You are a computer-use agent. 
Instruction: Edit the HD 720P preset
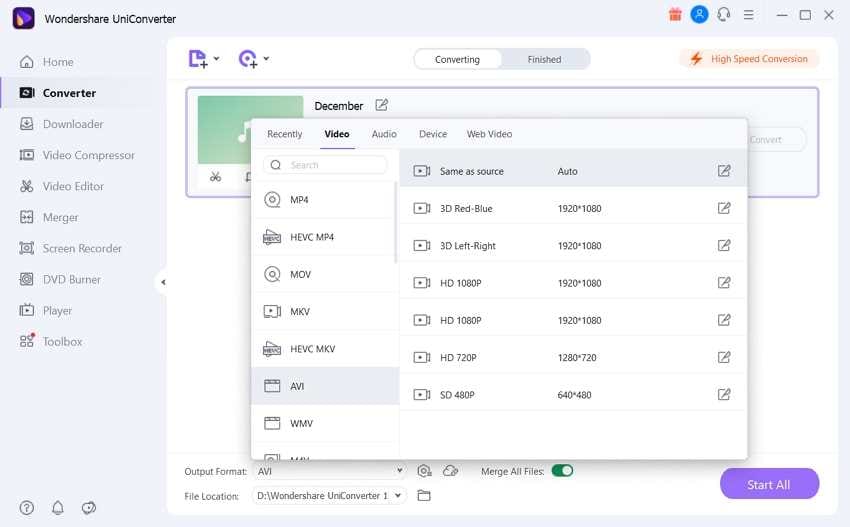click(x=724, y=357)
